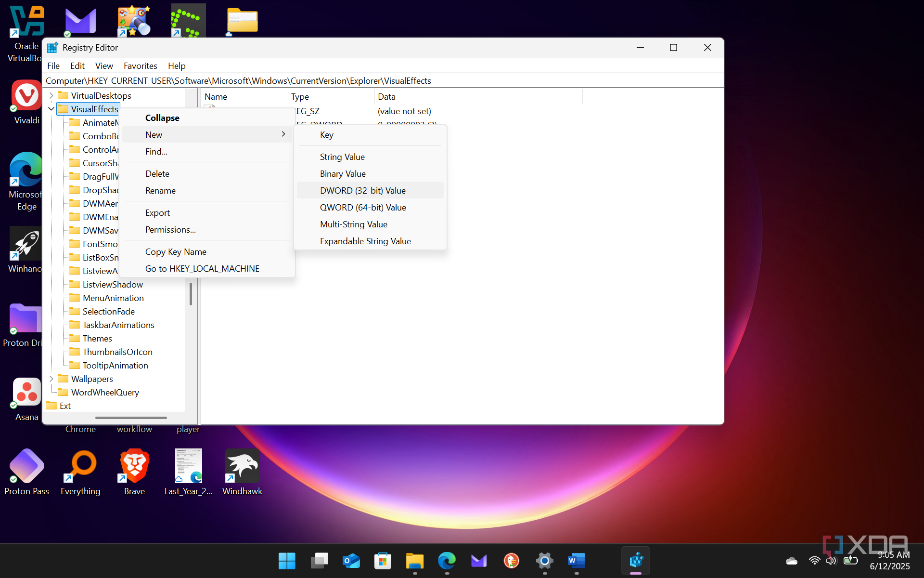The height and width of the screenshot is (578, 924).
Task: Click Permissions... in the context menu
Action: 207,229
